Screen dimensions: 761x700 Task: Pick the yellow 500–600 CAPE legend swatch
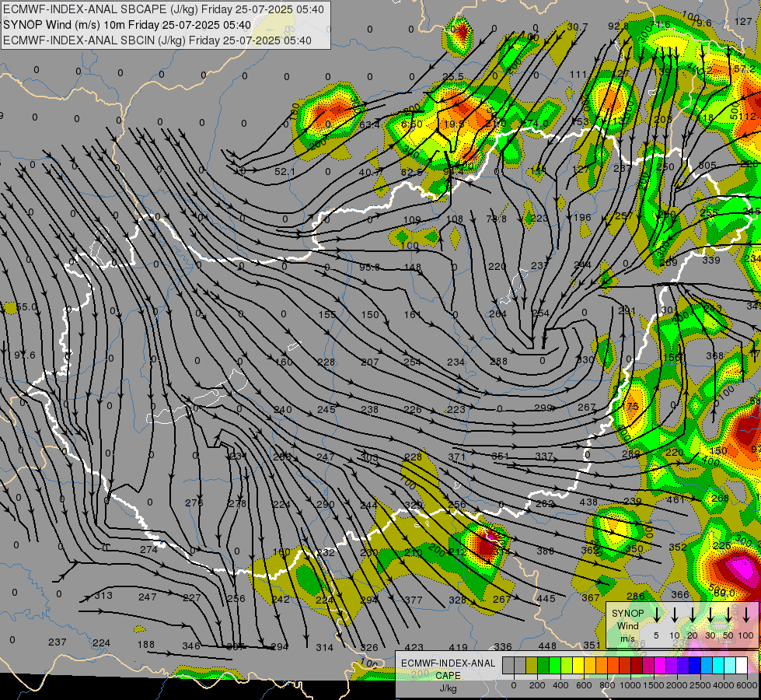pyautogui.click(x=578, y=665)
